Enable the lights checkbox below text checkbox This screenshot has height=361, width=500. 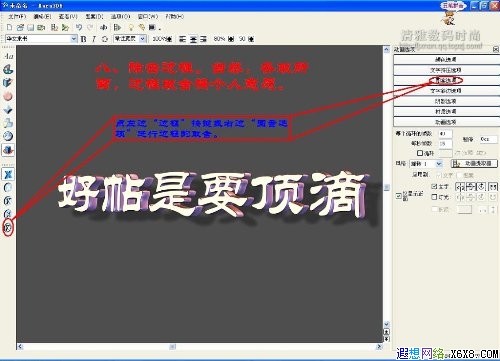[x=434, y=197]
